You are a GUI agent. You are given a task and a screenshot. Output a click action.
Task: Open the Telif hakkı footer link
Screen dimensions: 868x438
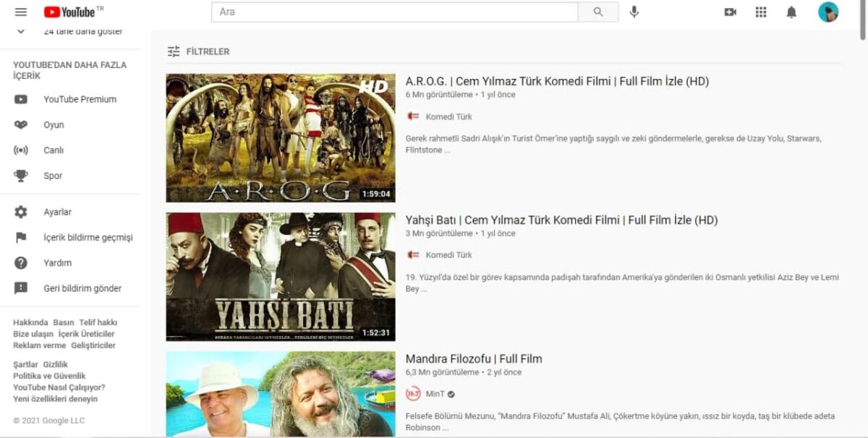(x=98, y=322)
